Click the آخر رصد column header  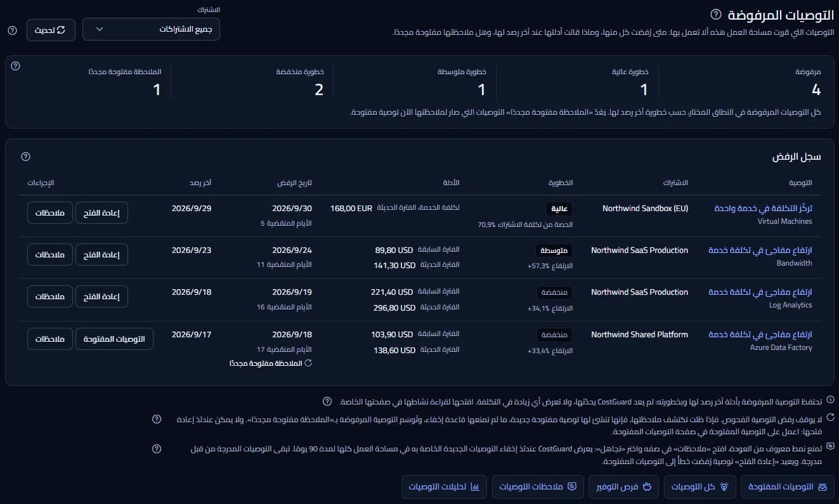coord(200,183)
